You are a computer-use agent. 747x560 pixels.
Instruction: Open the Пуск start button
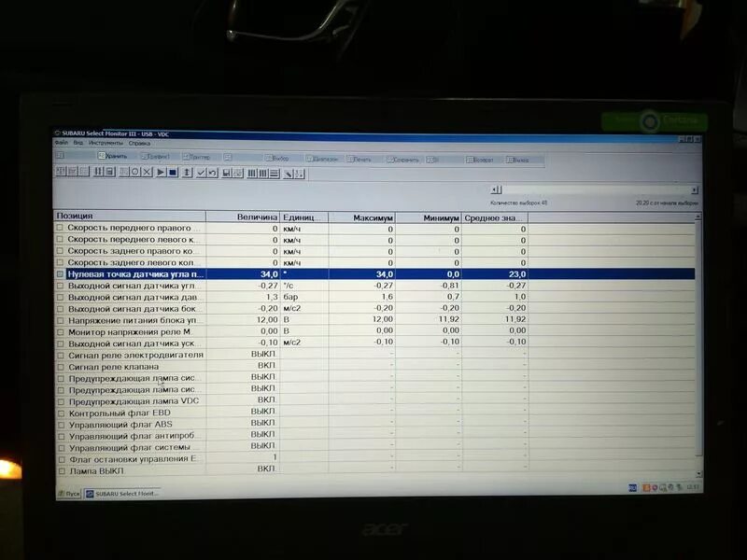click(69, 494)
